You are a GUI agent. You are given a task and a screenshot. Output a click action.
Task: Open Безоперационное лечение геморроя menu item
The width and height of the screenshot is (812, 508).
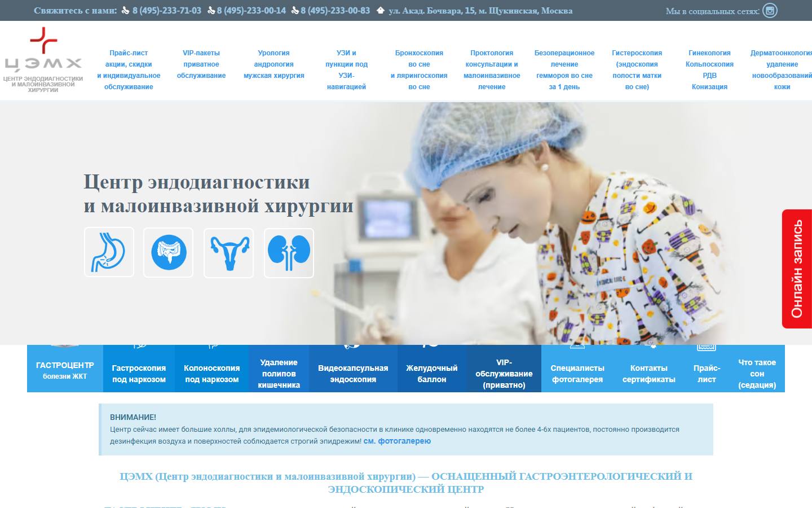pyautogui.click(x=564, y=70)
